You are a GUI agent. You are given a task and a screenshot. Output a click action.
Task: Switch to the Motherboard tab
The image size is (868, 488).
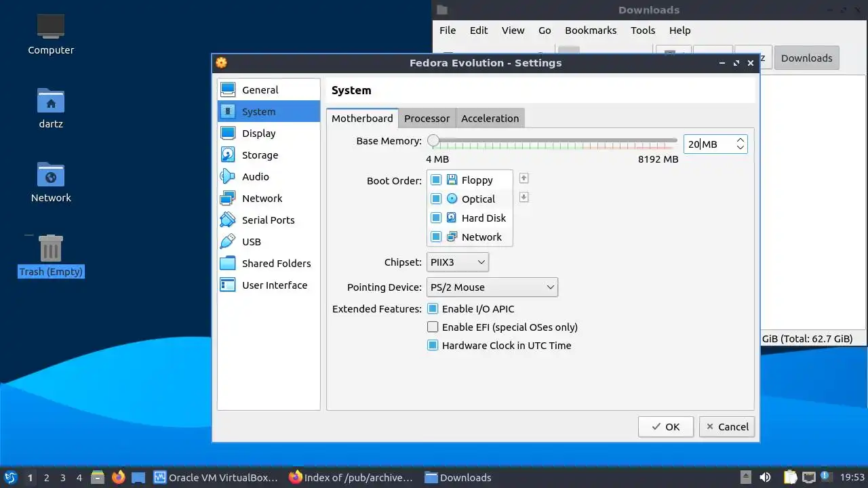click(x=362, y=118)
